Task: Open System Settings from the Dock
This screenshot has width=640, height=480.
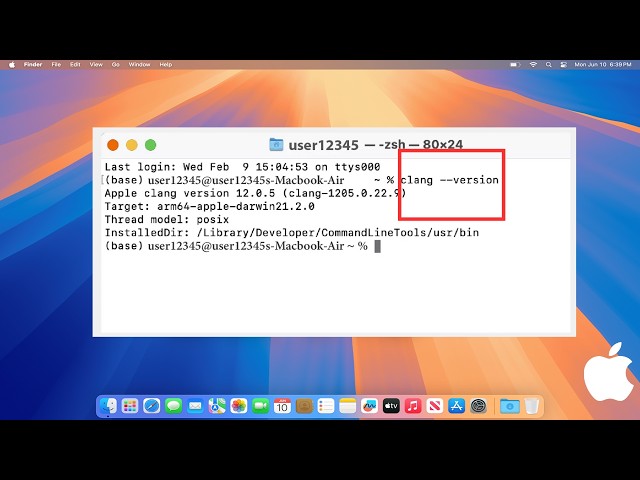Action: (478, 406)
